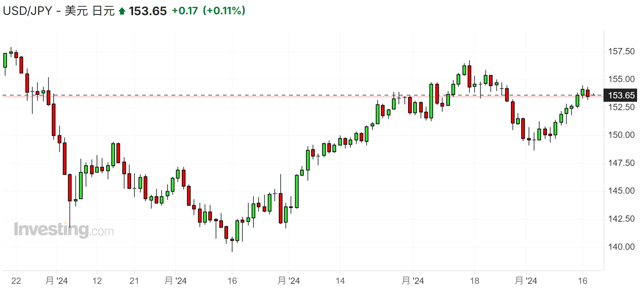Click the (+0.11%) percentage change
The height and width of the screenshot is (297, 644).
[x=224, y=11]
